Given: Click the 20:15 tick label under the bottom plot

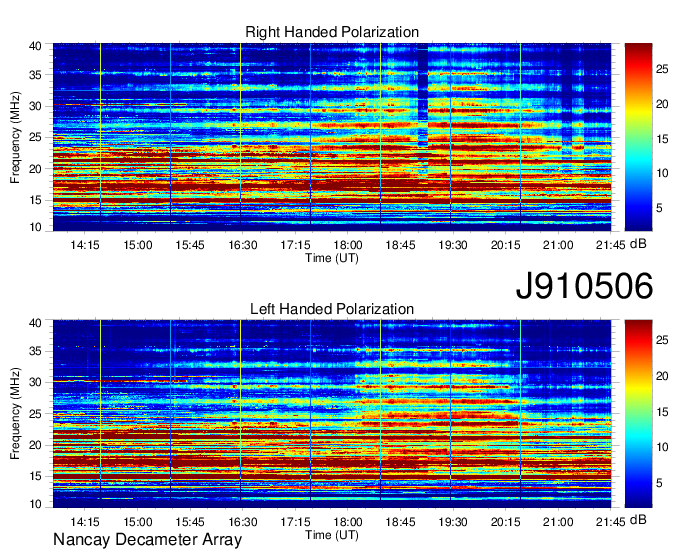Looking at the screenshot, I should click(x=506, y=522).
